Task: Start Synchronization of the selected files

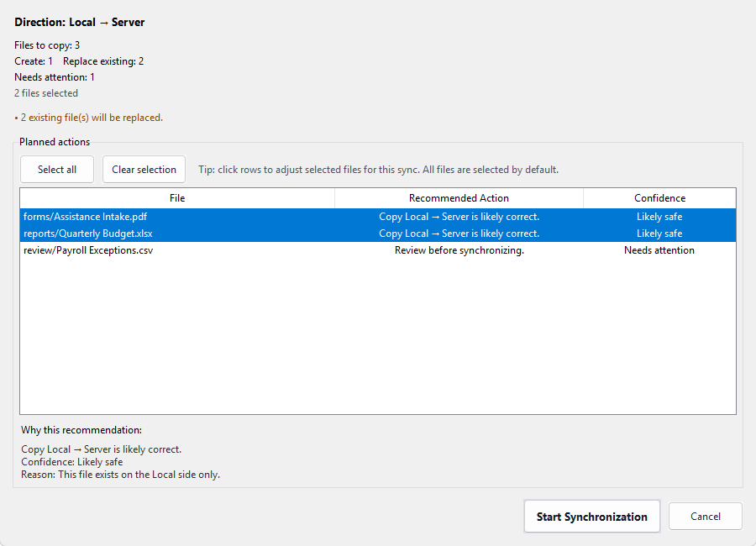Action: point(591,517)
